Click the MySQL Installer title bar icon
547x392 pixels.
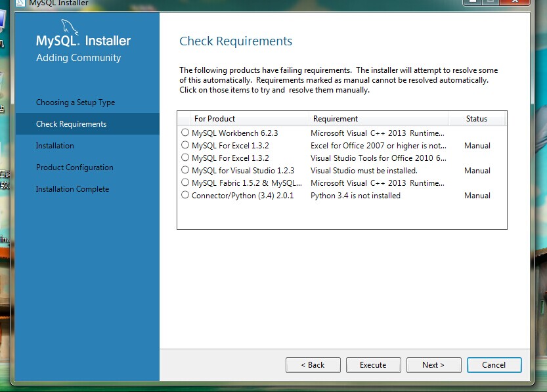[20, 3]
